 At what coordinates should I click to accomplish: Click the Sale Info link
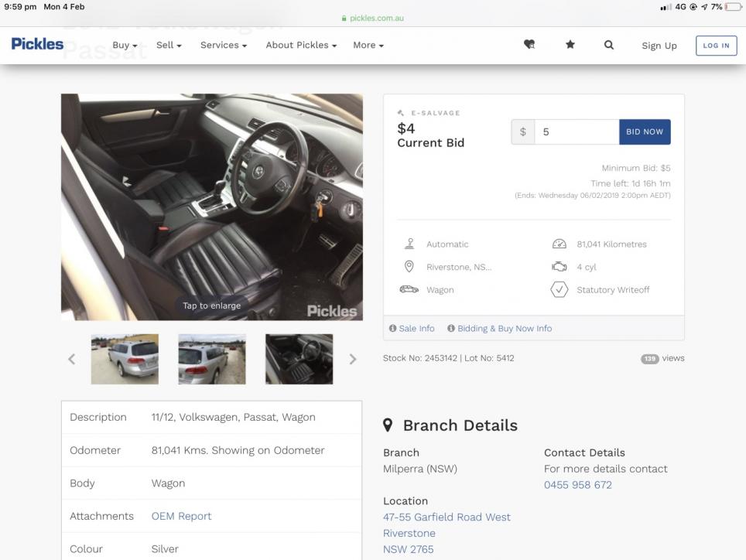[412, 329]
